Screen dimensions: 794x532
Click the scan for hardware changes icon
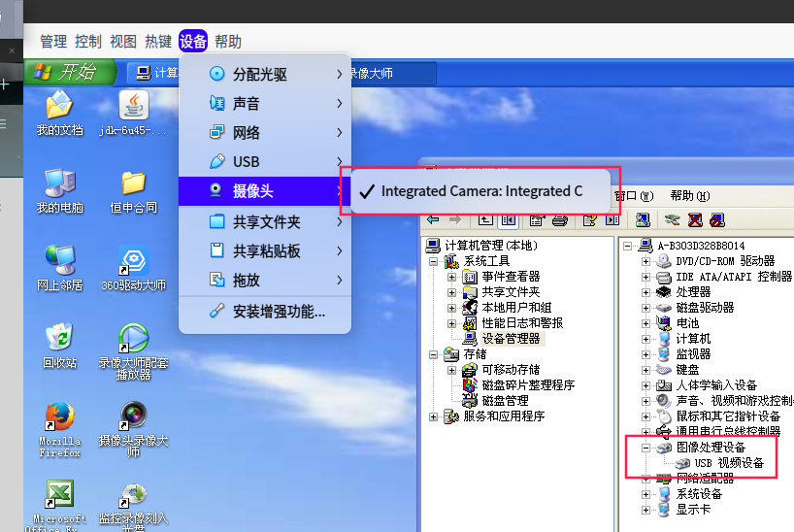tap(643, 220)
